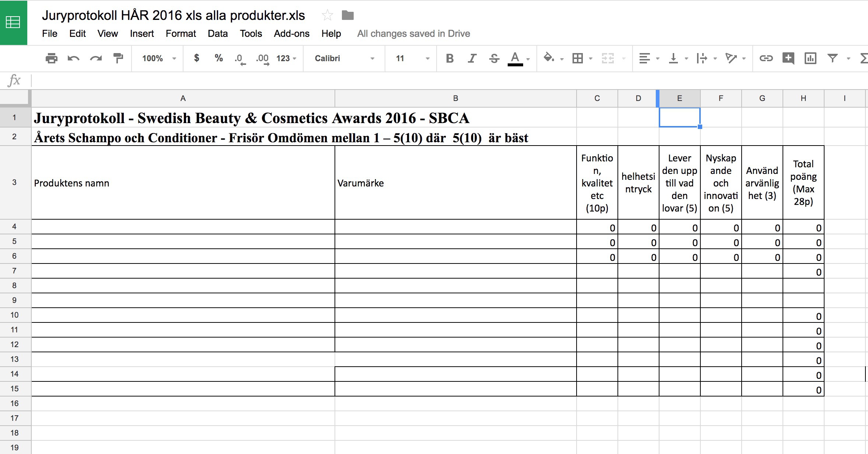
Task: Decrease decimal places
Action: 240,59
